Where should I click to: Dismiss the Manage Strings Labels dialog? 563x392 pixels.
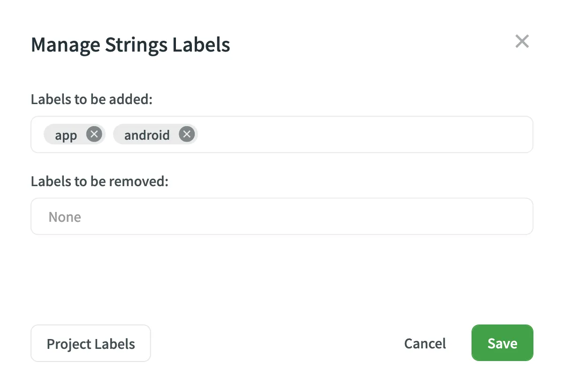click(x=522, y=41)
